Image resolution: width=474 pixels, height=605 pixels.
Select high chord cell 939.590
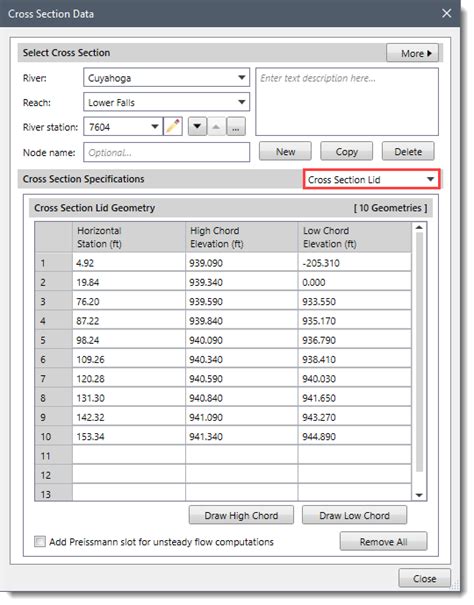click(242, 301)
